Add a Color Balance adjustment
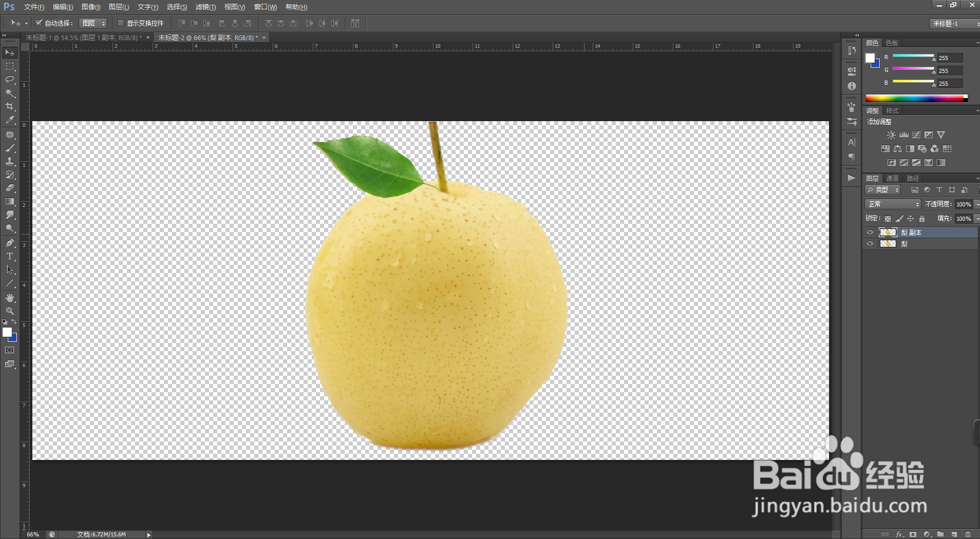The image size is (980, 539). click(x=897, y=149)
